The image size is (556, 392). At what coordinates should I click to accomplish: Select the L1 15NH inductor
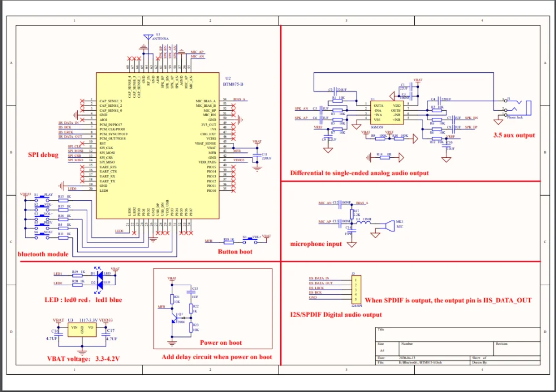click(364, 223)
